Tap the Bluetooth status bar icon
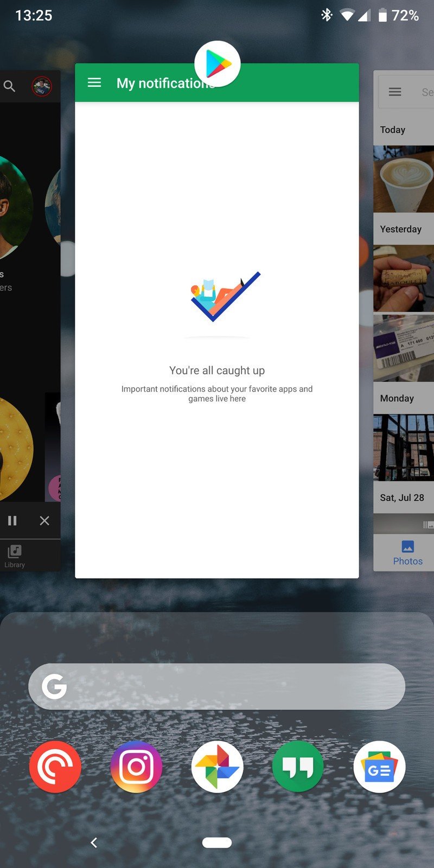 327,15
